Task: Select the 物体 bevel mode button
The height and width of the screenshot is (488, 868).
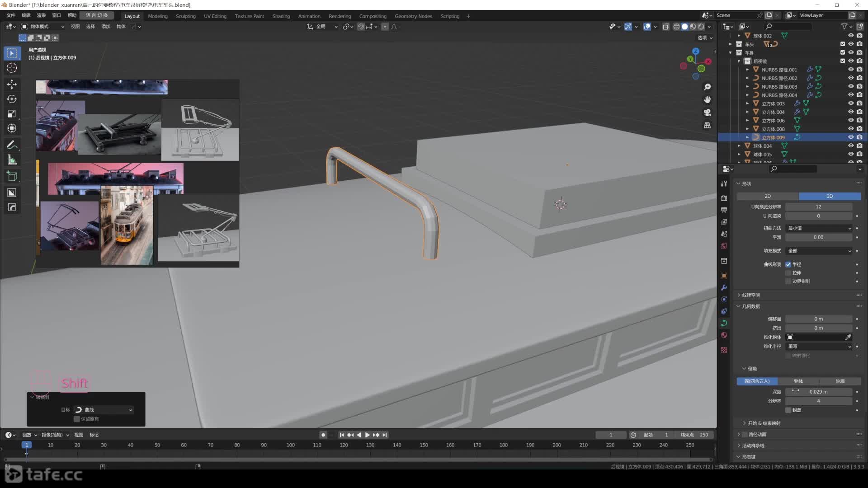Action: pos(798,381)
